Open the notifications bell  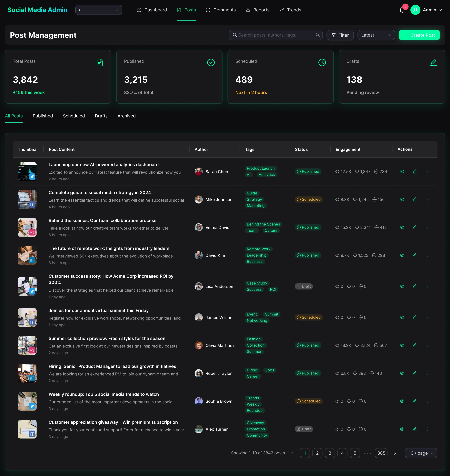click(402, 10)
